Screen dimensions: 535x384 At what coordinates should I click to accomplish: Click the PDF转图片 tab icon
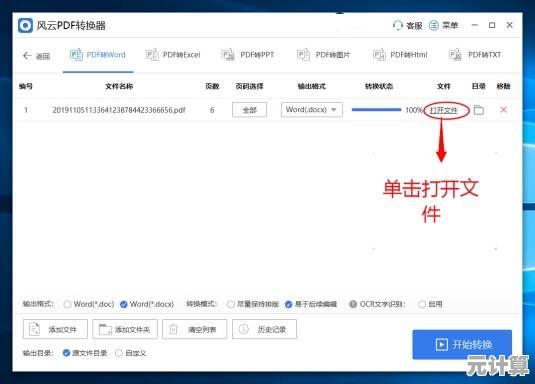pos(303,55)
